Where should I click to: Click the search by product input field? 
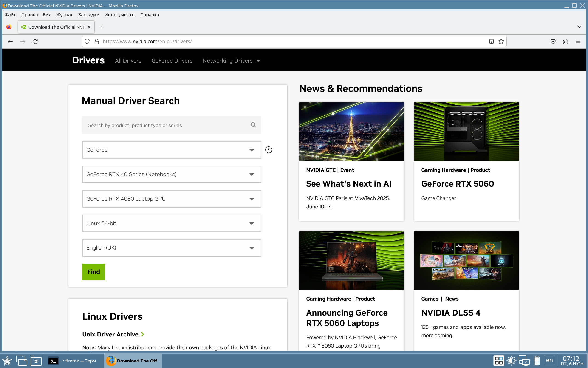(x=172, y=125)
